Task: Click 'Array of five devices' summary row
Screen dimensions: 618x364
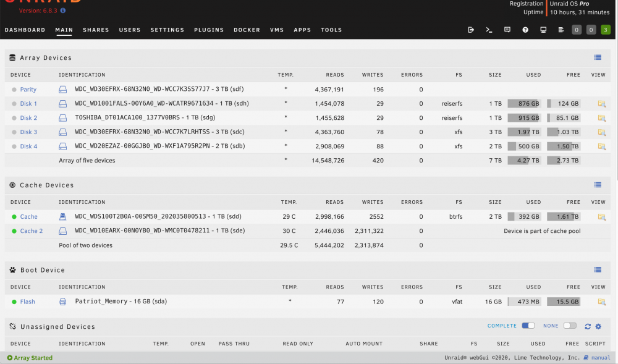Action: pos(307,160)
